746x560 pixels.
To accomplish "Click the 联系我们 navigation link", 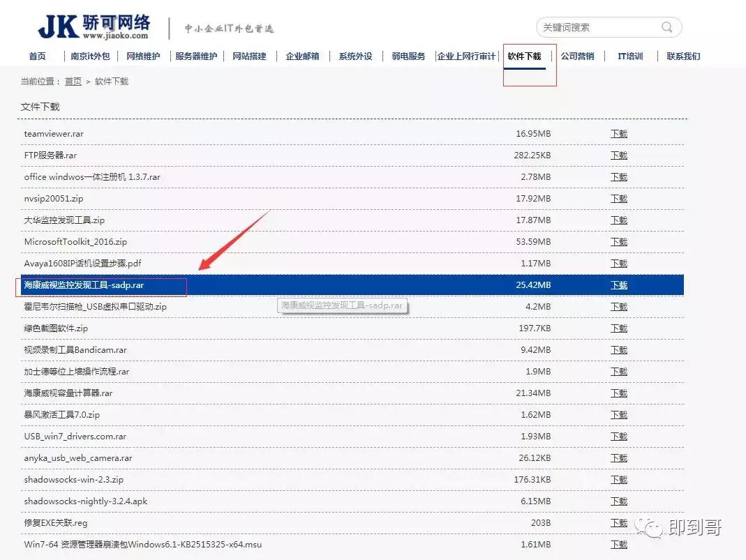I will tap(682, 56).
